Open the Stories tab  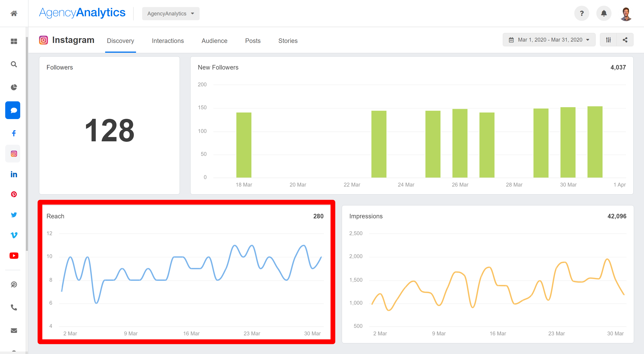click(x=288, y=41)
